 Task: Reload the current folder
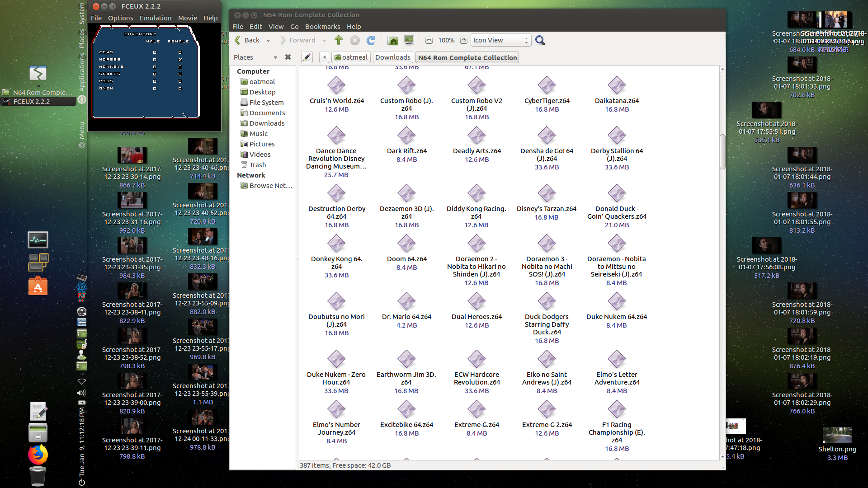371,40
